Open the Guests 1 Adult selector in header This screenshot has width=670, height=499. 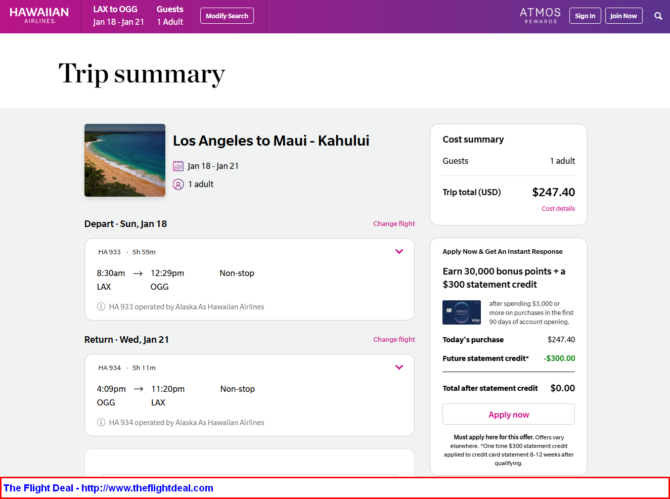[170, 16]
